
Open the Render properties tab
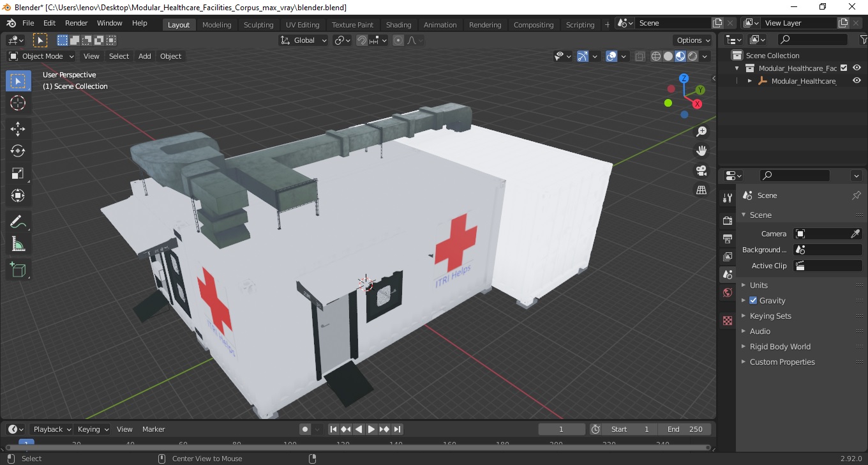point(728,220)
